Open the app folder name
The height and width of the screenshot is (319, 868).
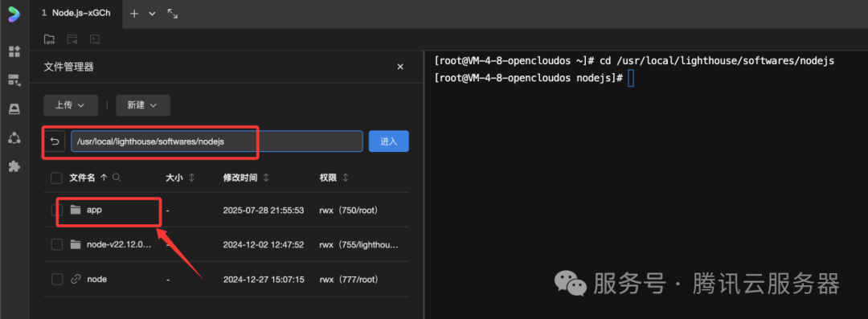coord(94,210)
